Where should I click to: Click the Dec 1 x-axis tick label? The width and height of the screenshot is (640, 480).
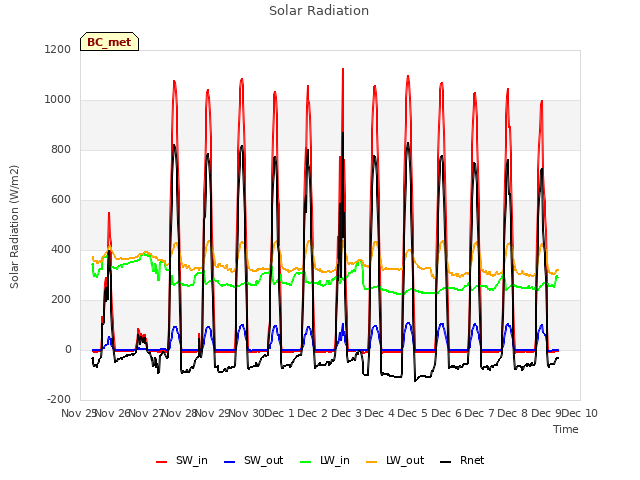[279, 413]
